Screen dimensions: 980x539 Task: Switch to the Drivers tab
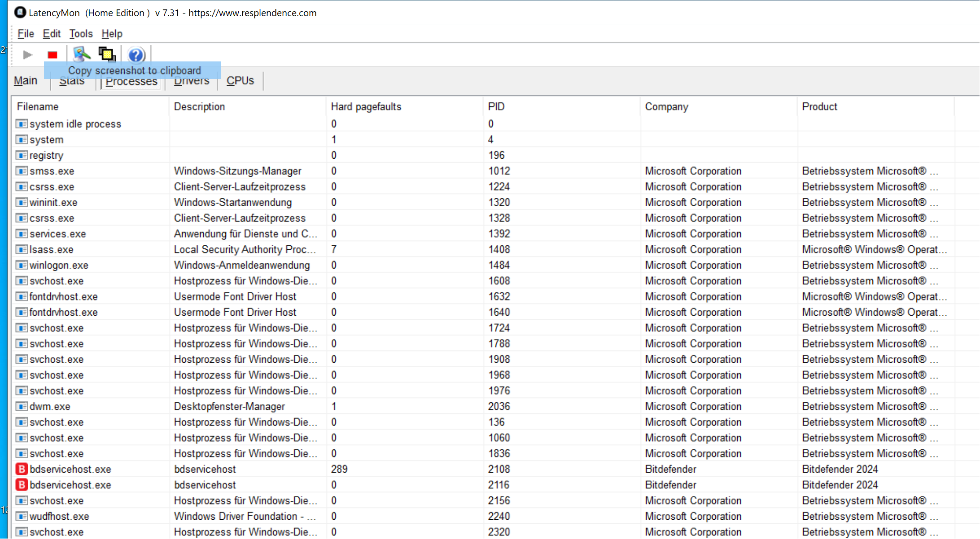pyautogui.click(x=192, y=82)
